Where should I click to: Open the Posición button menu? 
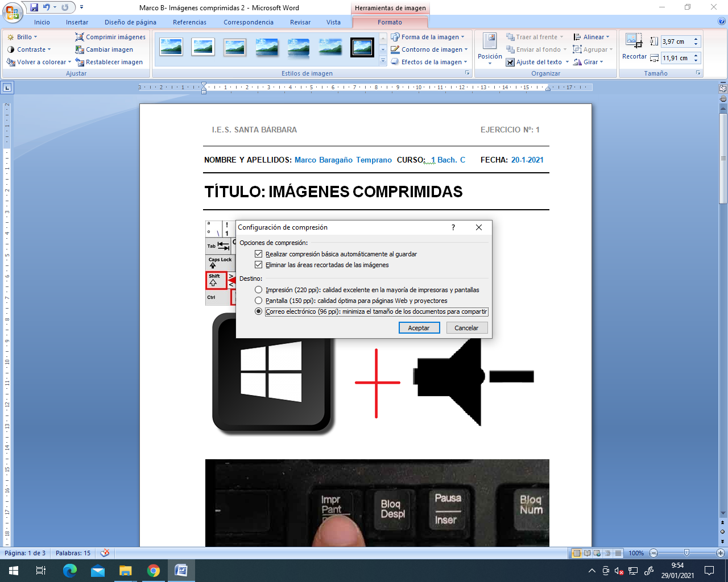point(490,49)
